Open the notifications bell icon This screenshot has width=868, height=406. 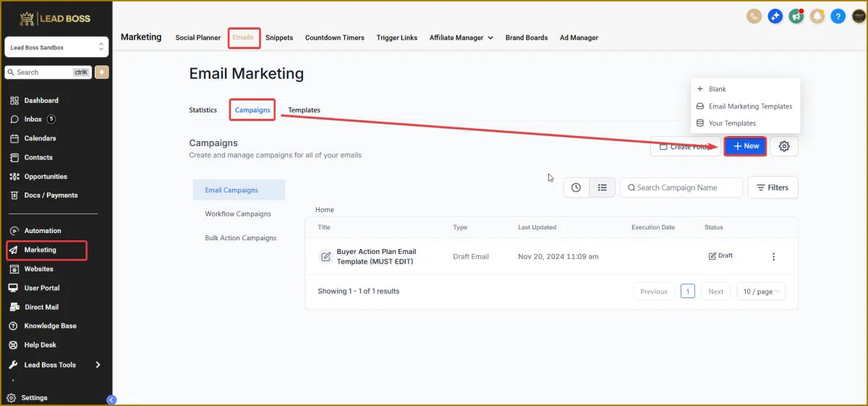(x=817, y=16)
